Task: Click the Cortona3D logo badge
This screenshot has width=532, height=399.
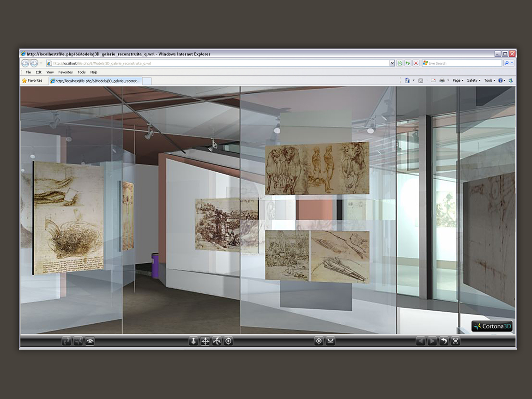Action: pyautogui.click(x=492, y=326)
